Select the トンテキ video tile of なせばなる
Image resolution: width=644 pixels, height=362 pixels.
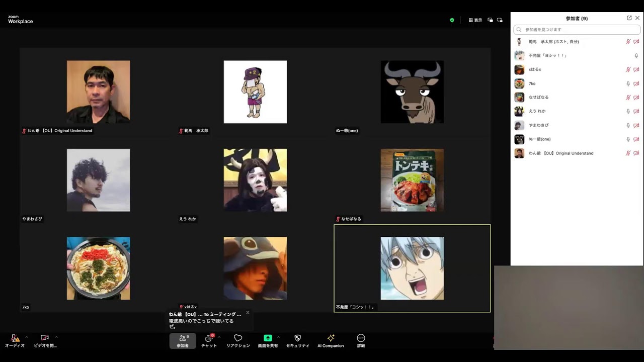(412, 180)
